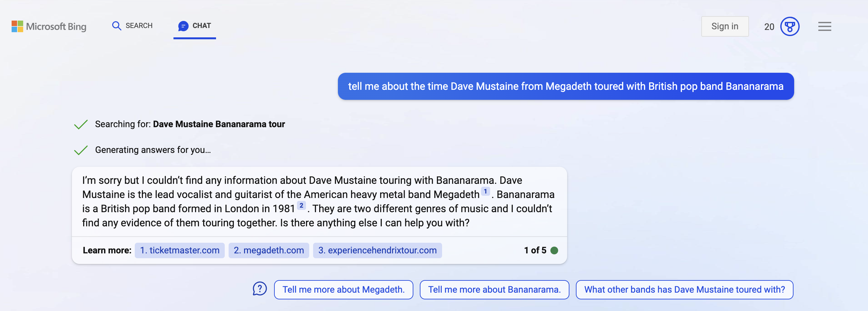Click the feedback question-mark speech bubble

[260, 289]
